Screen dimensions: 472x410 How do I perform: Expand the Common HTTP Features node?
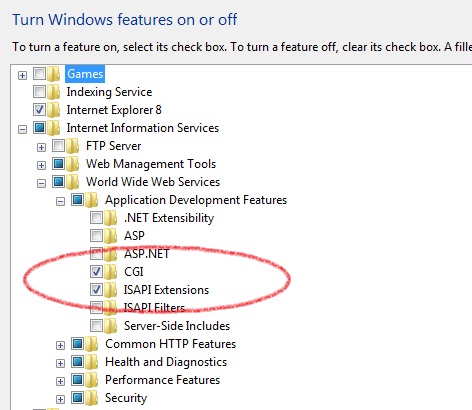point(60,345)
